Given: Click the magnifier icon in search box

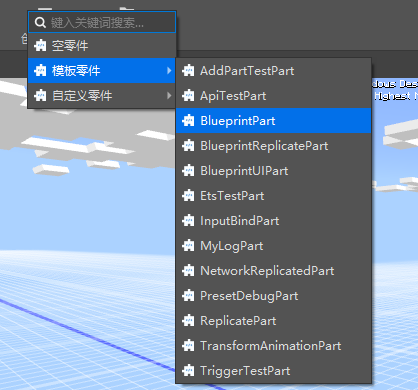Looking at the screenshot, I should tap(40, 23).
